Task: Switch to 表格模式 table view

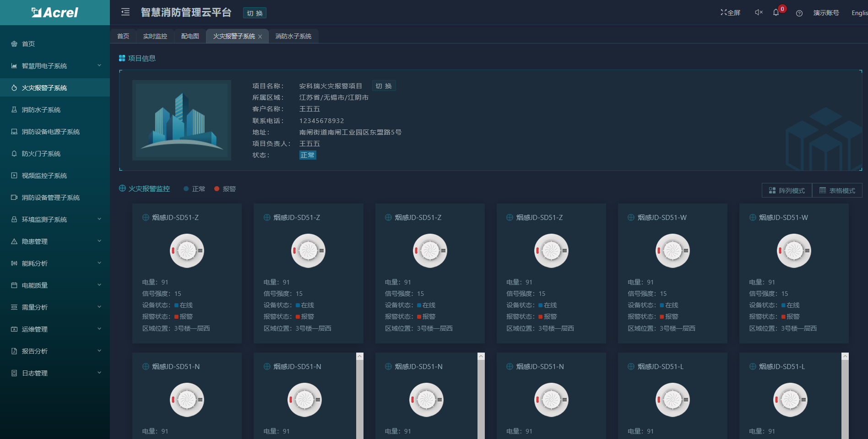Action: point(837,190)
